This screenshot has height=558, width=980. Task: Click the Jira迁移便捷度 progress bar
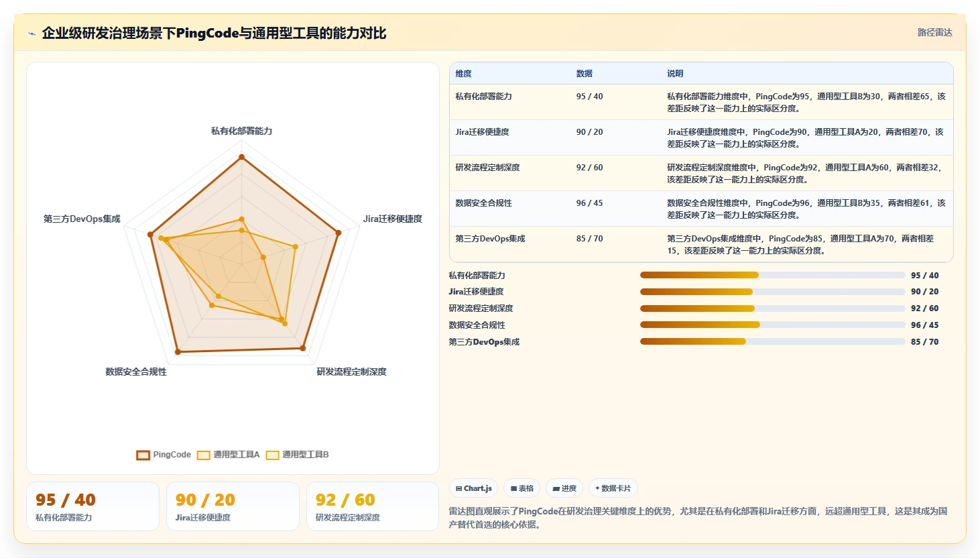click(772, 292)
